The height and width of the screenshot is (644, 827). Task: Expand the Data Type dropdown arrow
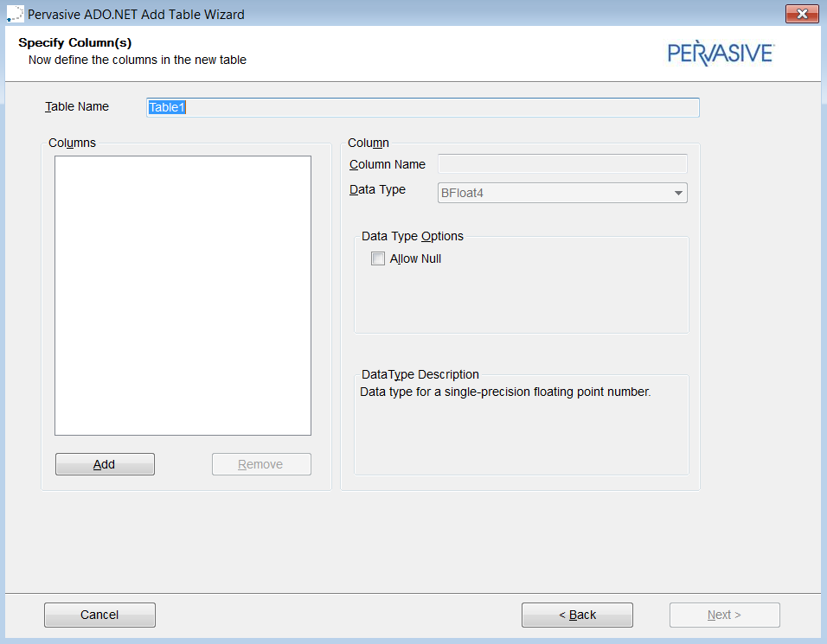(678, 193)
